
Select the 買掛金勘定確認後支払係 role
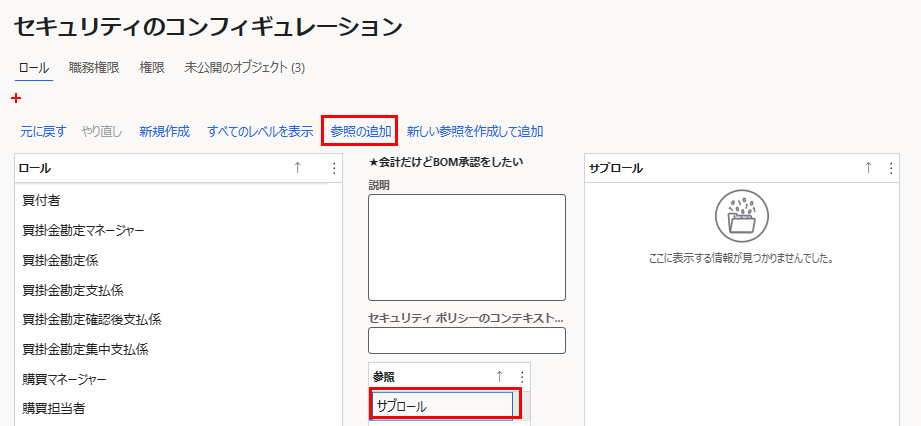coord(179,320)
